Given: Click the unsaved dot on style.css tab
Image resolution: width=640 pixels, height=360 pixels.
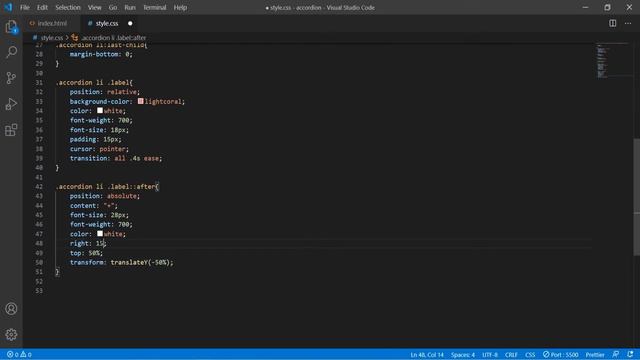Looking at the screenshot, I should (x=130, y=23).
